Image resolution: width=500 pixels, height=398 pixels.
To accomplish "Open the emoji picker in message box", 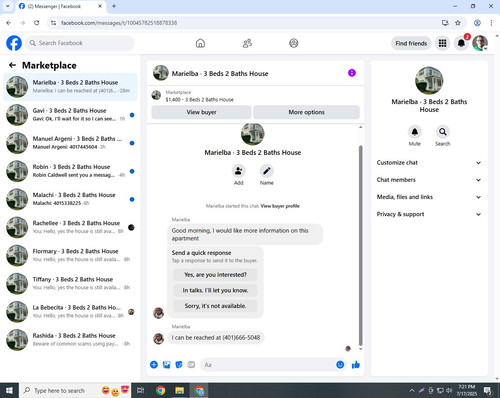I will coord(340,365).
